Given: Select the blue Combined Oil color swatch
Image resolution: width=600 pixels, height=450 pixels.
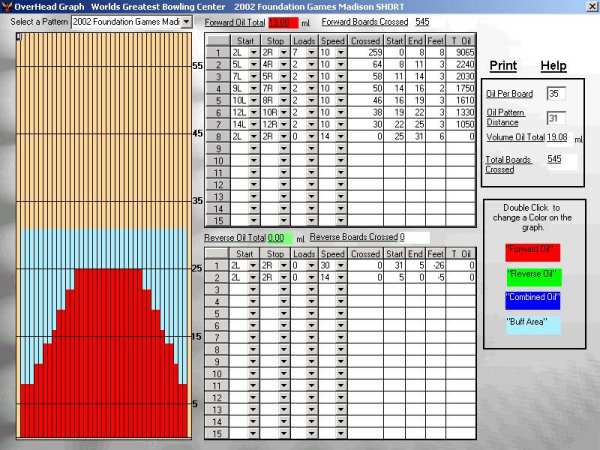Looking at the screenshot, I should point(532,298).
